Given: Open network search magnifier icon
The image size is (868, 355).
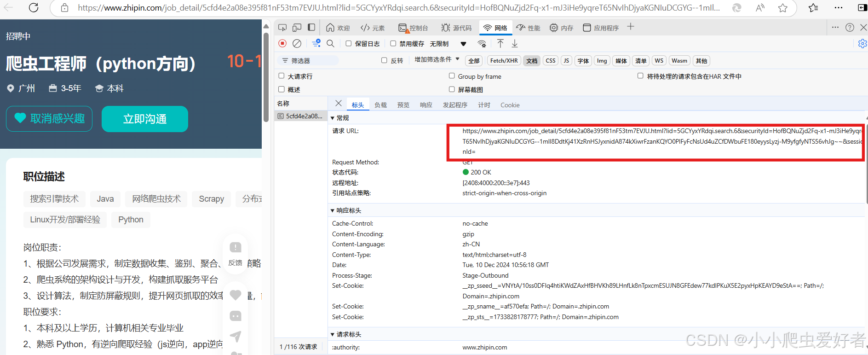Looking at the screenshot, I should [330, 43].
